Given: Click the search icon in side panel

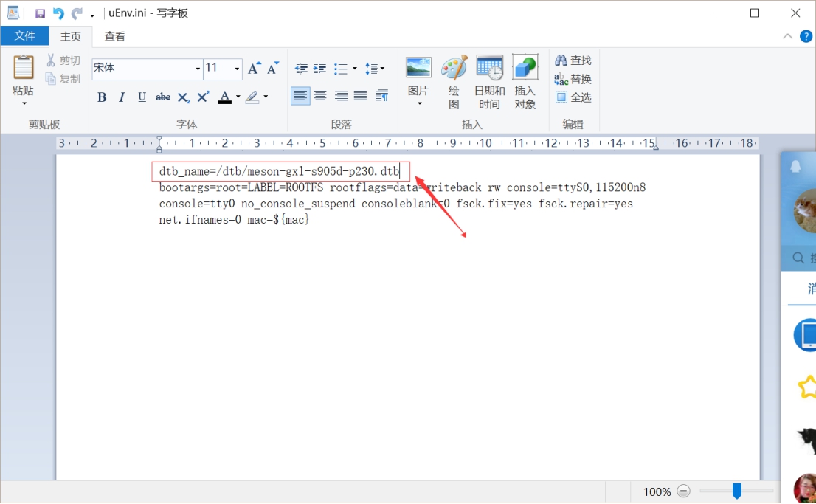Looking at the screenshot, I should tap(798, 258).
